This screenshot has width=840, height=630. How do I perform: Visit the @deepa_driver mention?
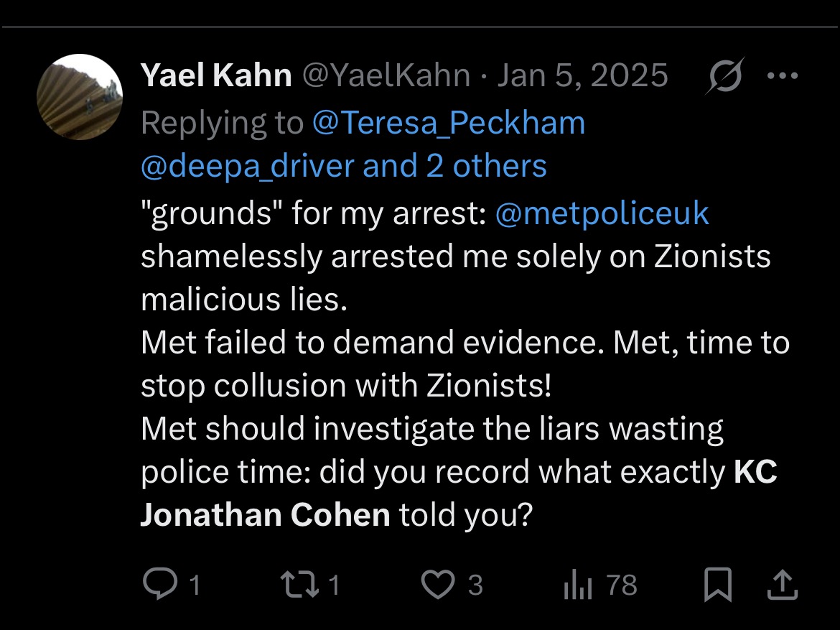point(247,166)
